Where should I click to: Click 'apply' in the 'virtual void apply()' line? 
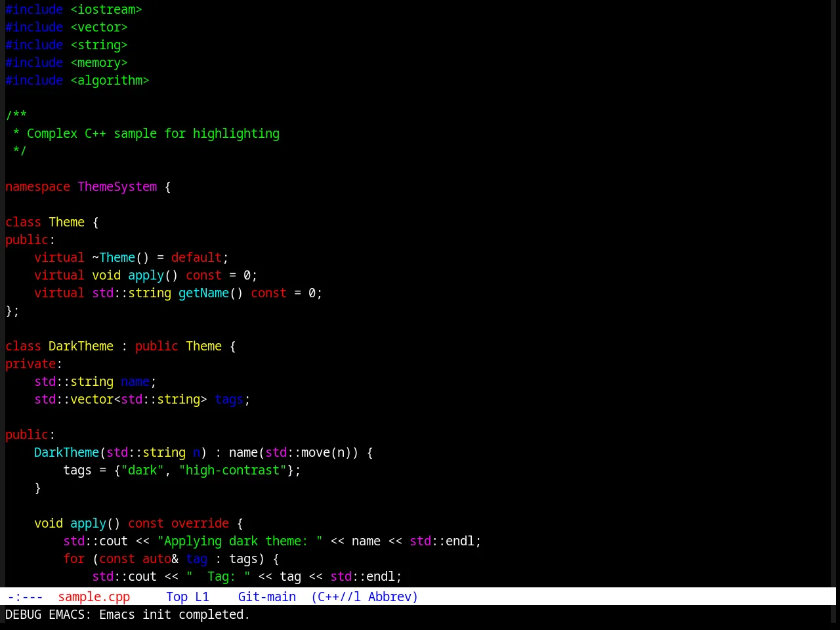click(146, 275)
